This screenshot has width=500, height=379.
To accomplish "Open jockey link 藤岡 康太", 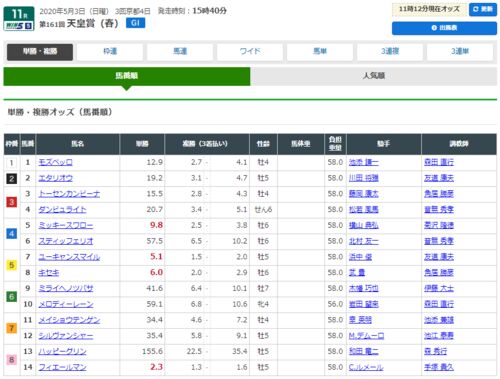I will click(x=364, y=194).
